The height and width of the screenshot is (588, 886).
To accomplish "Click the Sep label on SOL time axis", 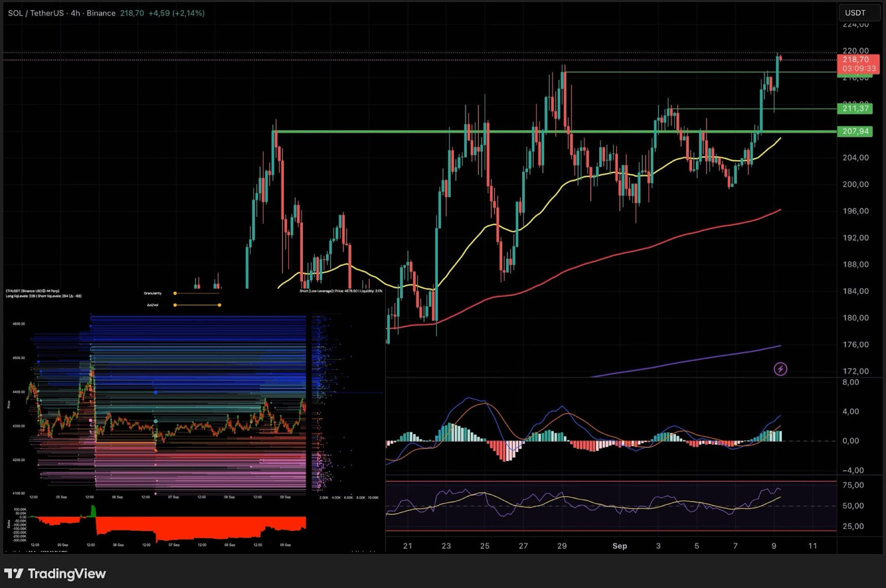I will coord(620,546).
